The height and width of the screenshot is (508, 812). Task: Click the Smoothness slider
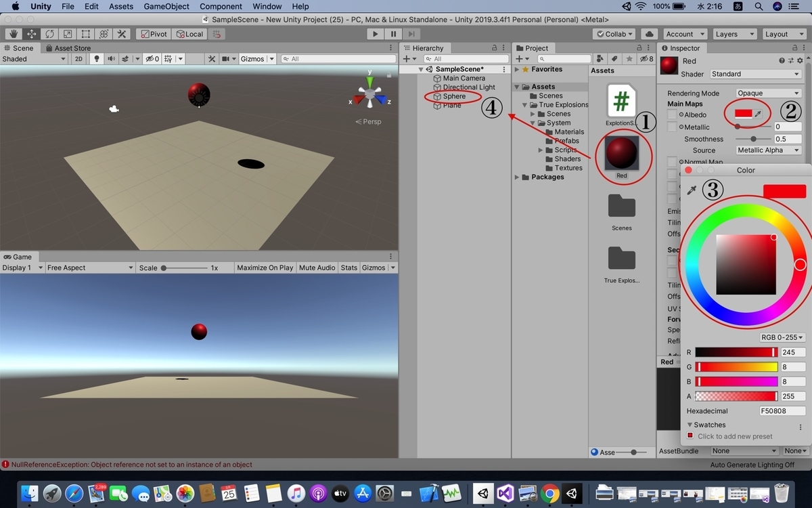753,139
